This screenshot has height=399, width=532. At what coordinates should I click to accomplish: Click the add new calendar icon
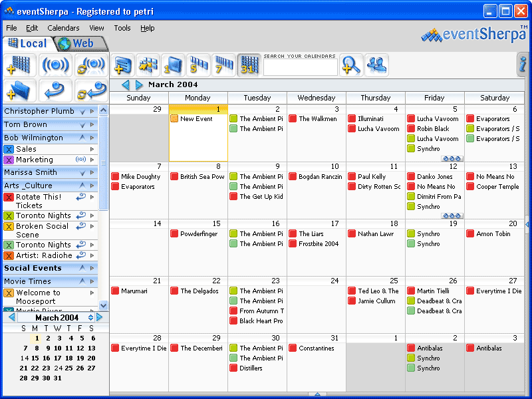20,65
